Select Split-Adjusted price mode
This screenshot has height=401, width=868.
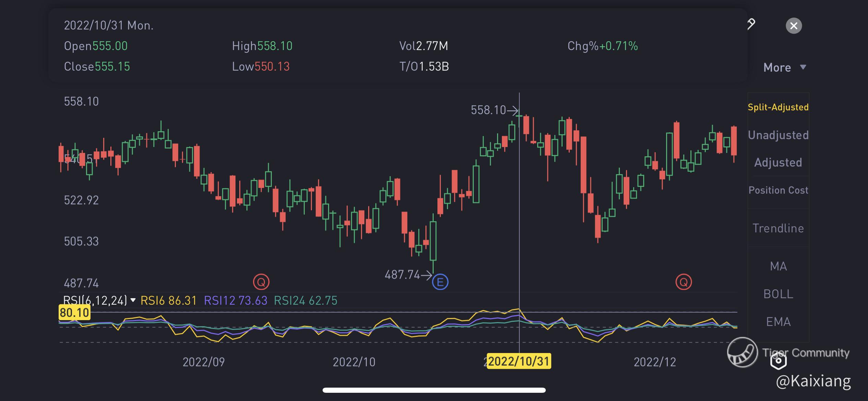[778, 107]
